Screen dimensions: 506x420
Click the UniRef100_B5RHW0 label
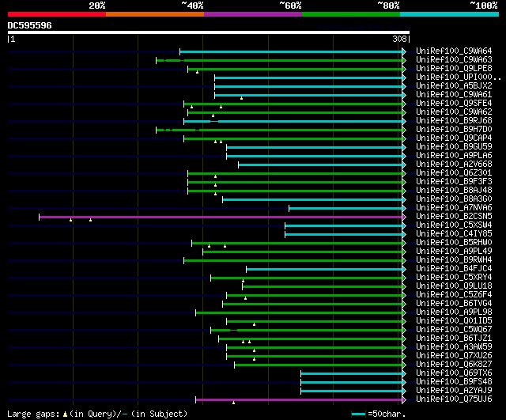454,243
